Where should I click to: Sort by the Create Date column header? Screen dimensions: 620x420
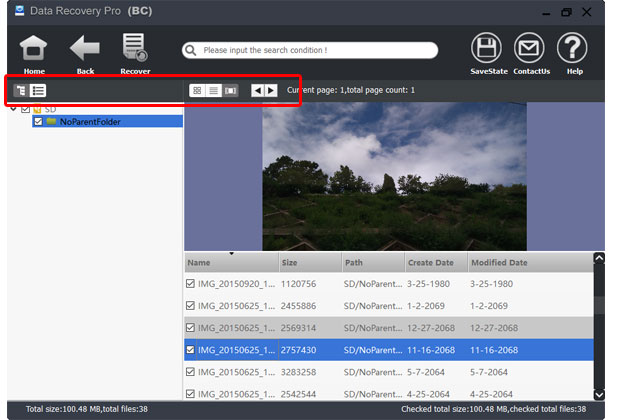click(437, 263)
